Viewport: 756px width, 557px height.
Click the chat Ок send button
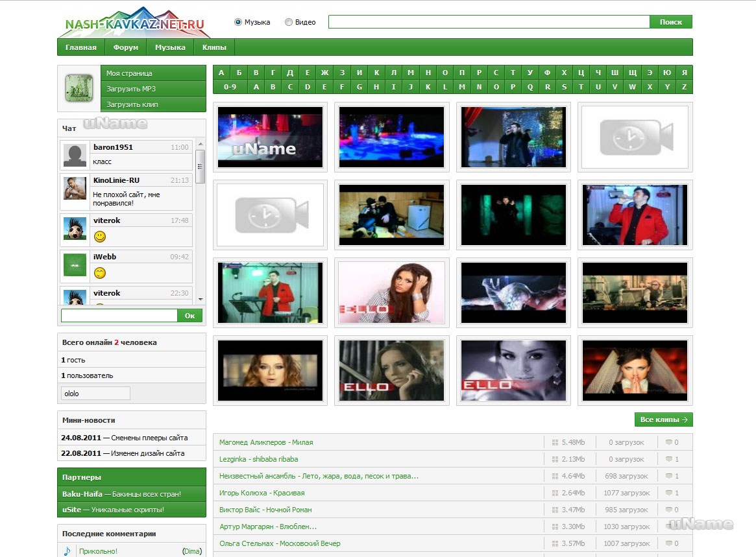click(x=190, y=316)
